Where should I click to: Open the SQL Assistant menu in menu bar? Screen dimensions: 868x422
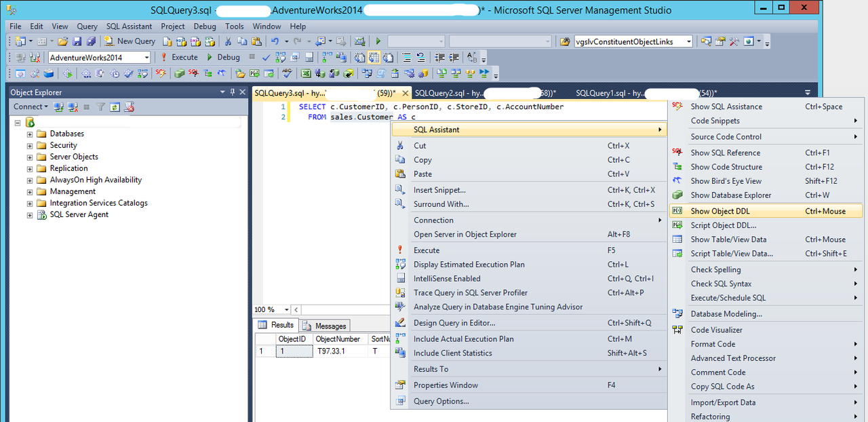click(x=129, y=26)
